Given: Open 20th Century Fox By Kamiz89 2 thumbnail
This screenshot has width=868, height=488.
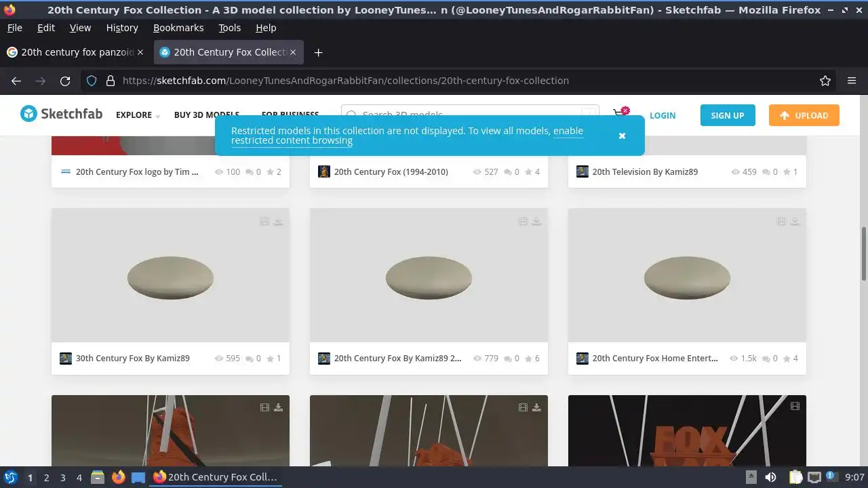Looking at the screenshot, I should (429, 275).
